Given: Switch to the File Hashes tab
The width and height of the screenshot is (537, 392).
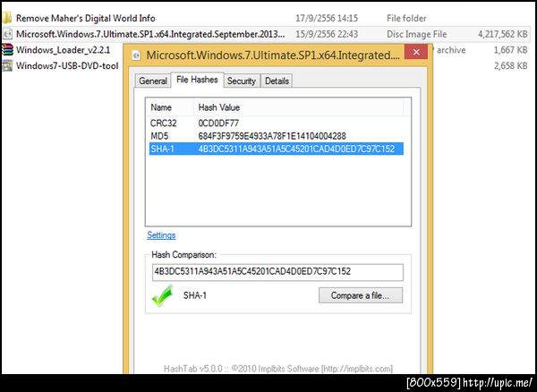Looking at the screenshot, I should 197,80.
